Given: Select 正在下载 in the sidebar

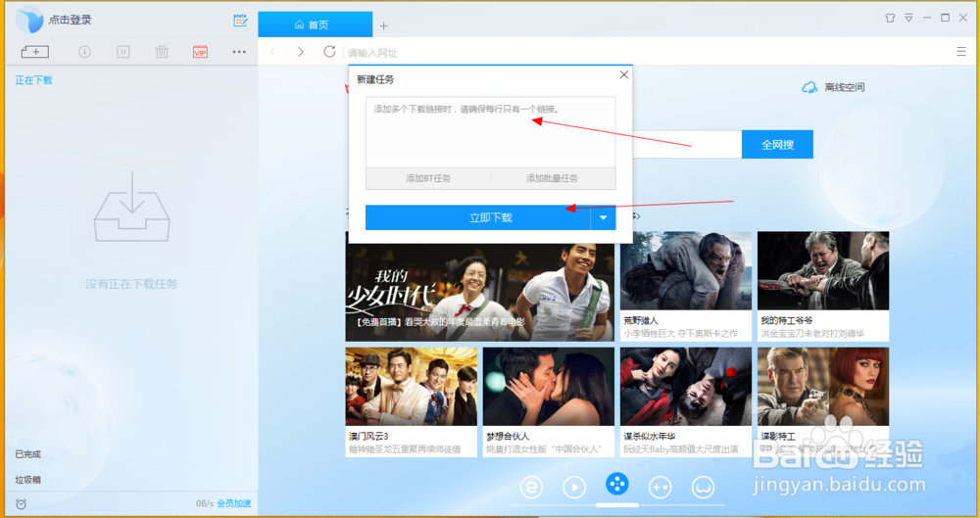Looking at the screenshot, I should click(33, 80).
